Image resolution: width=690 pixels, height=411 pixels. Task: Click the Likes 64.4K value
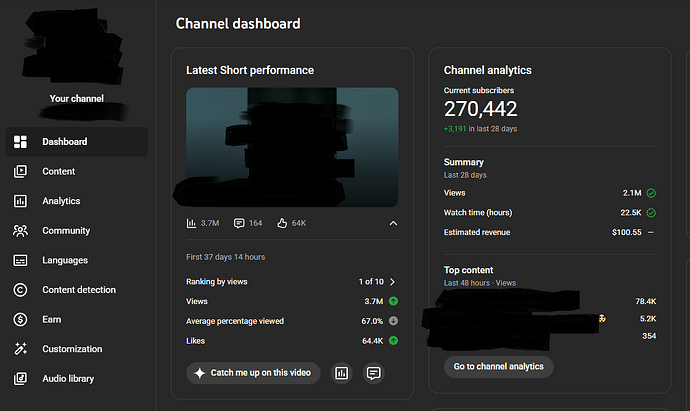pyautogui.click(x=373, y=341)
